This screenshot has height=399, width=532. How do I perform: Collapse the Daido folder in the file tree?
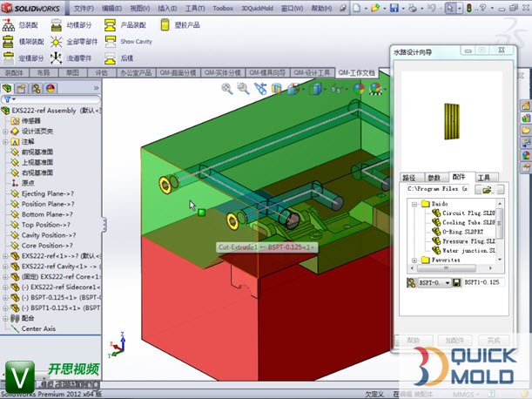(x=414, y=203)
